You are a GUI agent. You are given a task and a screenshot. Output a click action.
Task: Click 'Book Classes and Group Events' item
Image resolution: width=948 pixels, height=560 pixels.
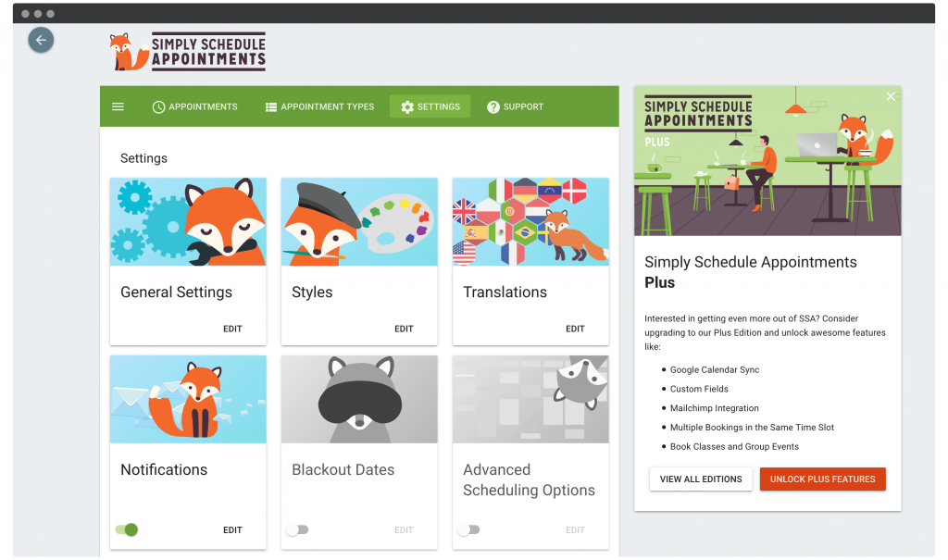point(734,447)
